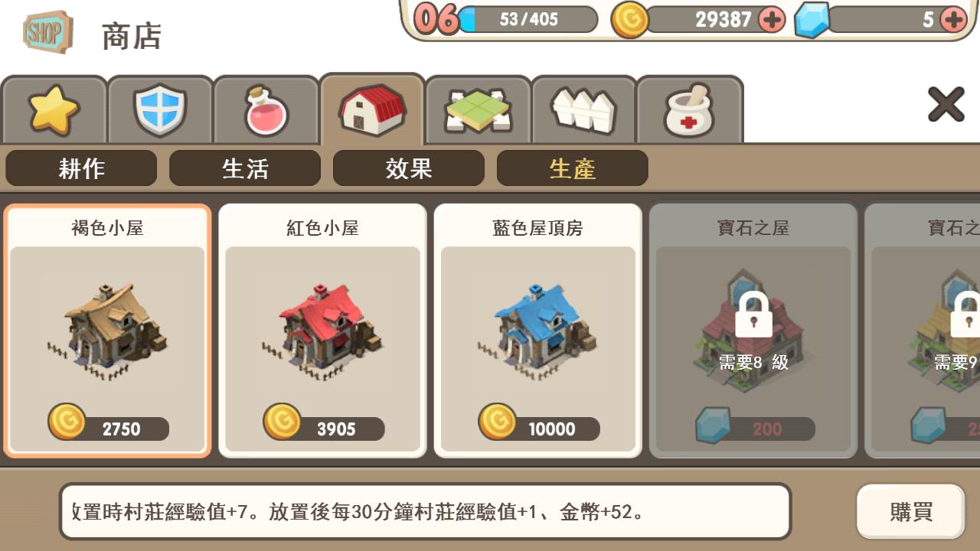Open the star category tab
Viewport: 980px width, 551px height.
pos(54,109)
